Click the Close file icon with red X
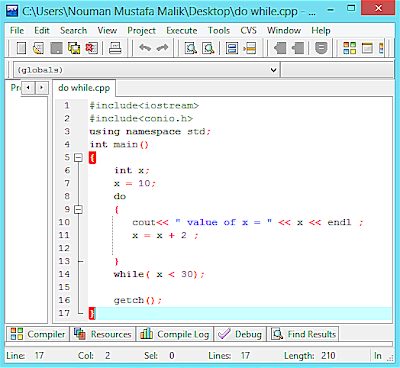This screenshot has height=368, width=400. [x=91, y=48]
